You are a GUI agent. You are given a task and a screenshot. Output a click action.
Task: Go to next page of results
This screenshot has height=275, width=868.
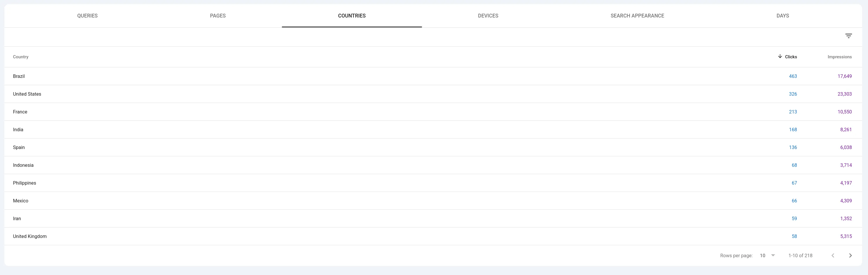coord(850,255)
